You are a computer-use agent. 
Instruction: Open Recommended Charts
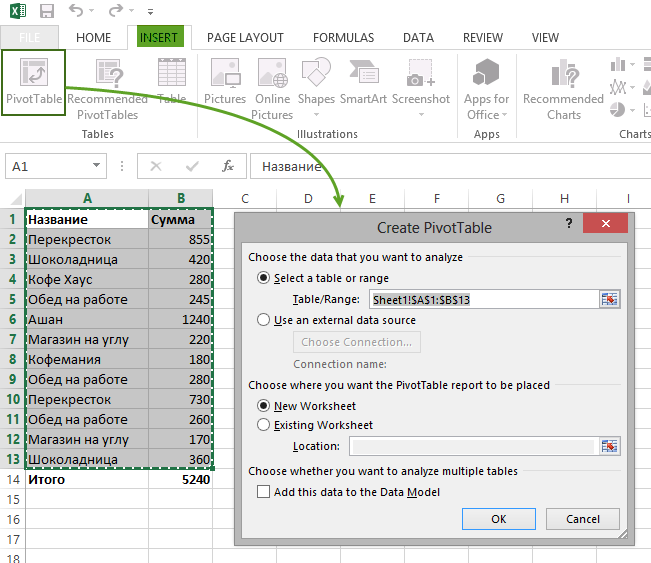coord(563,88)
